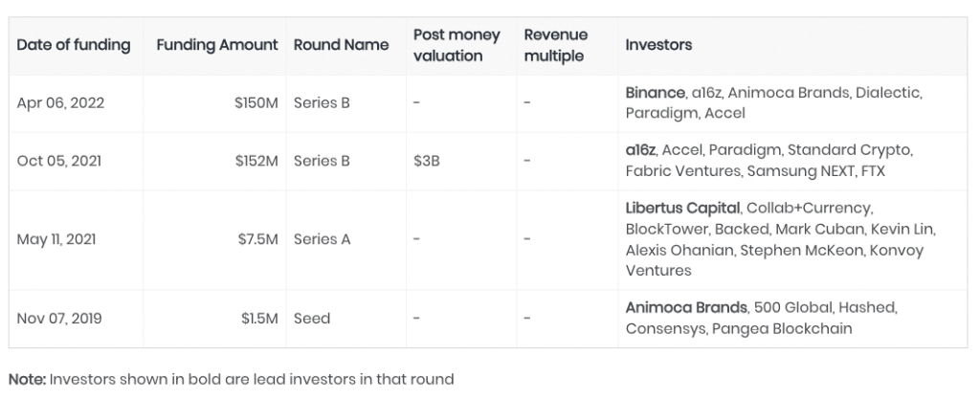The height and width of the screenshot is (400, 980).
Task: Click the Funding Amount column header
Action: (x=217, y=45)
